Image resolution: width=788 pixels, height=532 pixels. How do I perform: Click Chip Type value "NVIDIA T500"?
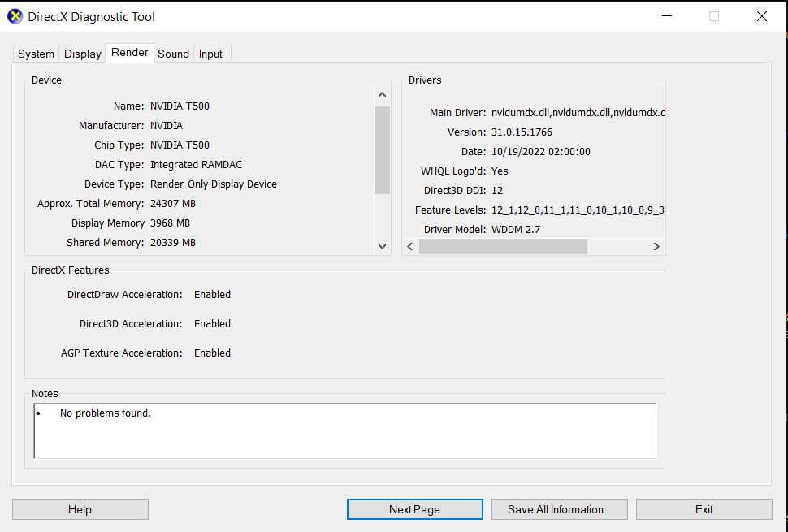(x=180, y=145)
